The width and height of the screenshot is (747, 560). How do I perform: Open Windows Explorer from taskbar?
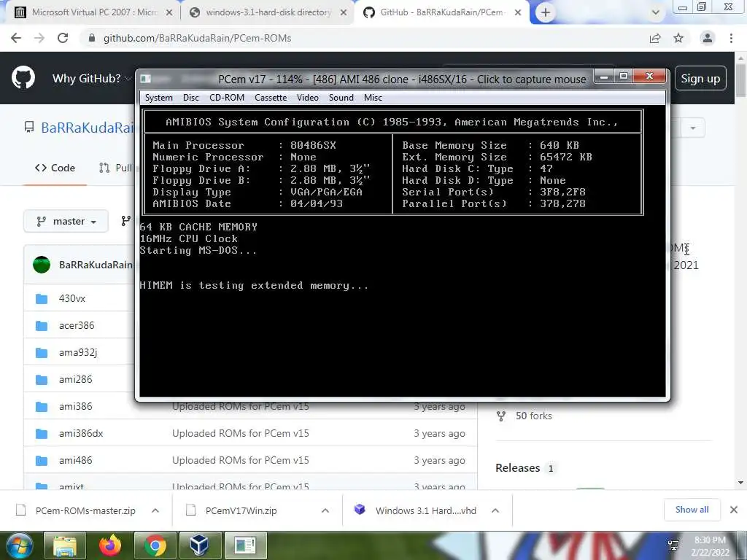coord(65,545)
